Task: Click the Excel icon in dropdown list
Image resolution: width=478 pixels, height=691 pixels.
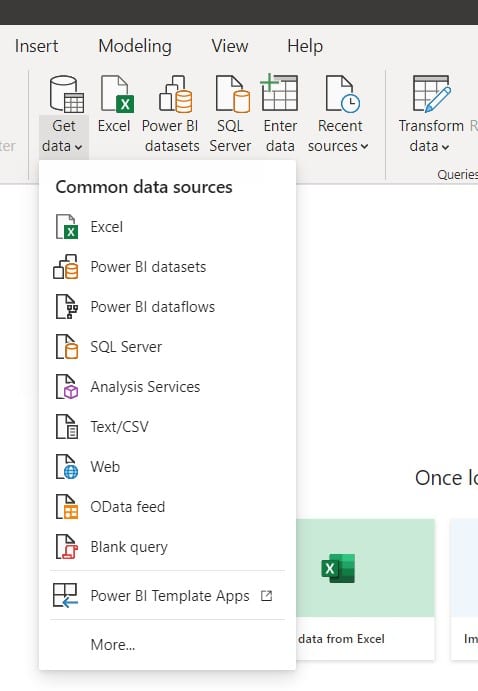Action: tap(67, 227)
